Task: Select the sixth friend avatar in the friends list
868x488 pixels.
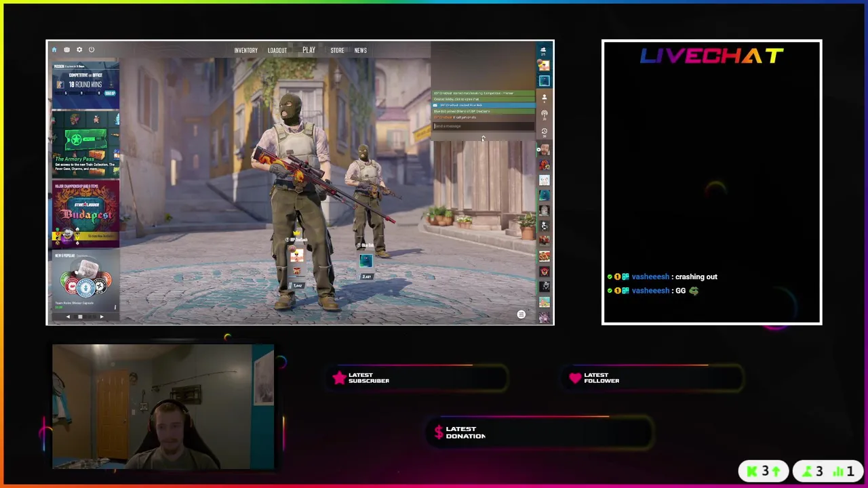Action: 545,225
